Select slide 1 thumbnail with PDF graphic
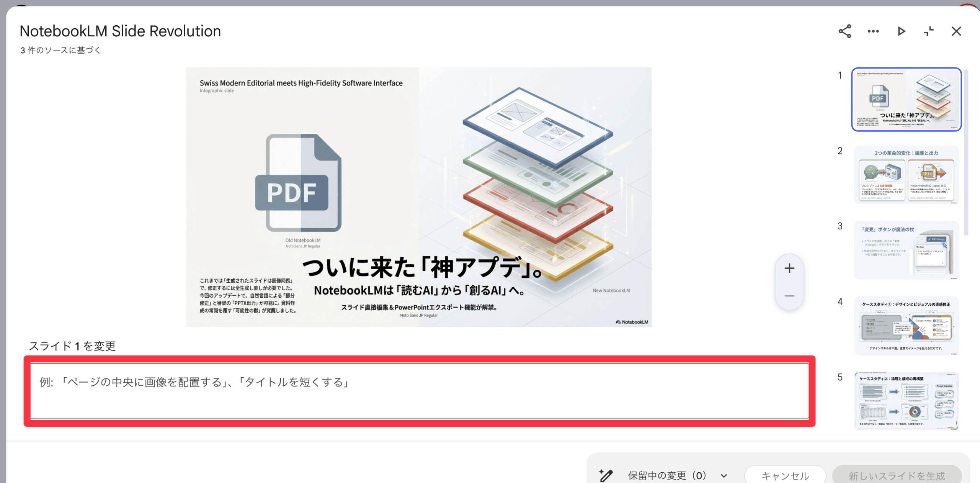The height and width of the screenshot is (483, 980). pos(906,100)
